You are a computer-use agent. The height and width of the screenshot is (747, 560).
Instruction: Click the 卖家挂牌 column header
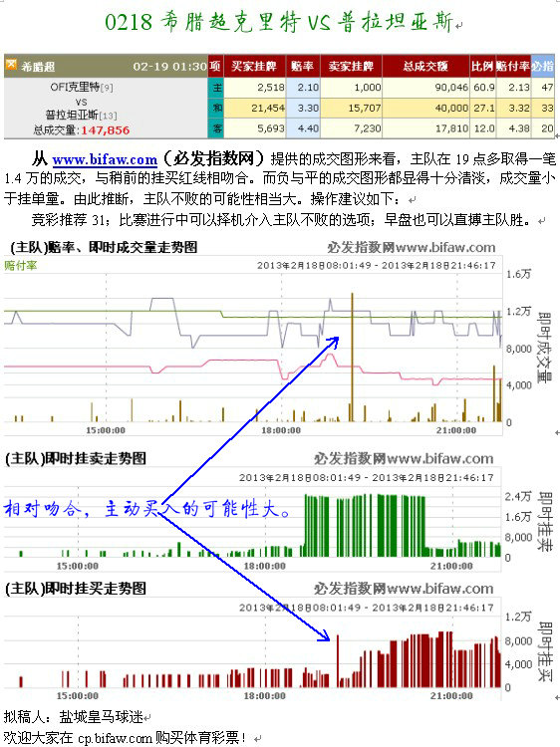pyautogui.click(x=352, y=66)
